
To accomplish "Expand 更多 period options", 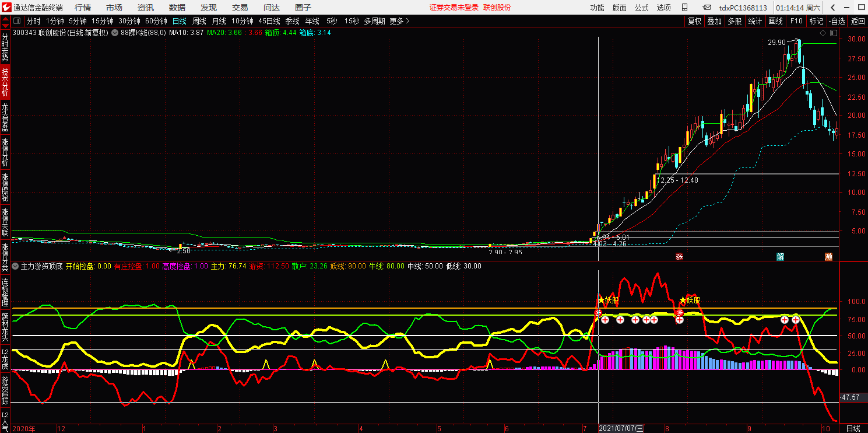I will (399, 21).
